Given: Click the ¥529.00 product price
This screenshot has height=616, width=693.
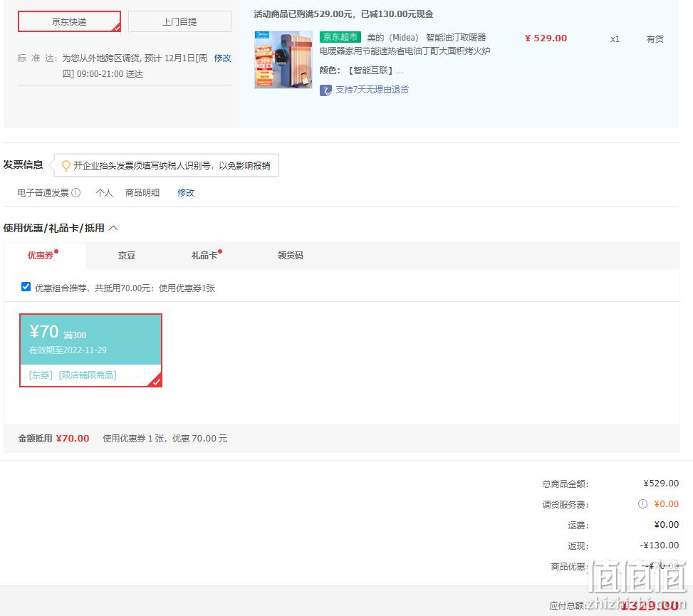Looking at the screenshot, I should 546,38.
